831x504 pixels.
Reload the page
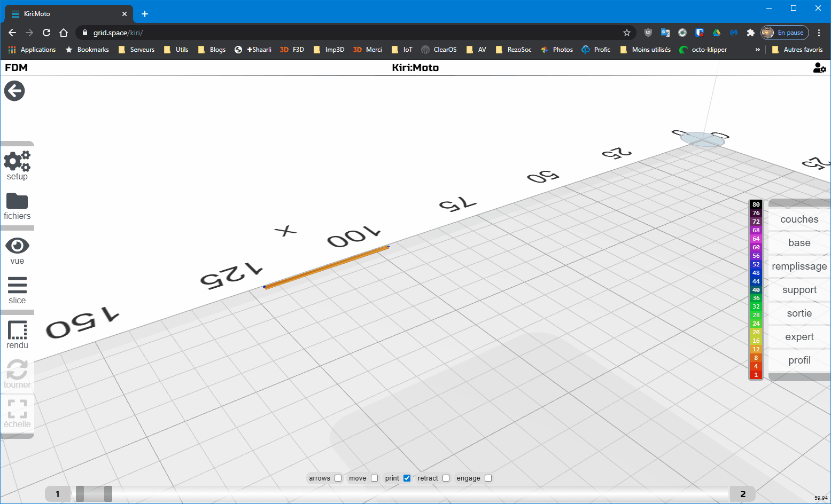(46, 33)
